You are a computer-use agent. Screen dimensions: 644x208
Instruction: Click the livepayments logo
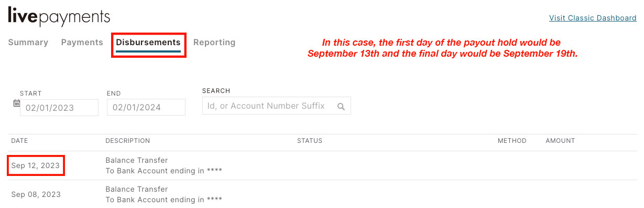click(x=59, y=17)
